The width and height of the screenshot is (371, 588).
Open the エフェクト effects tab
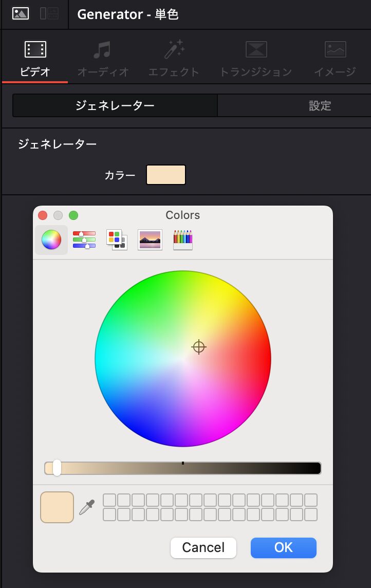[174, 59]
